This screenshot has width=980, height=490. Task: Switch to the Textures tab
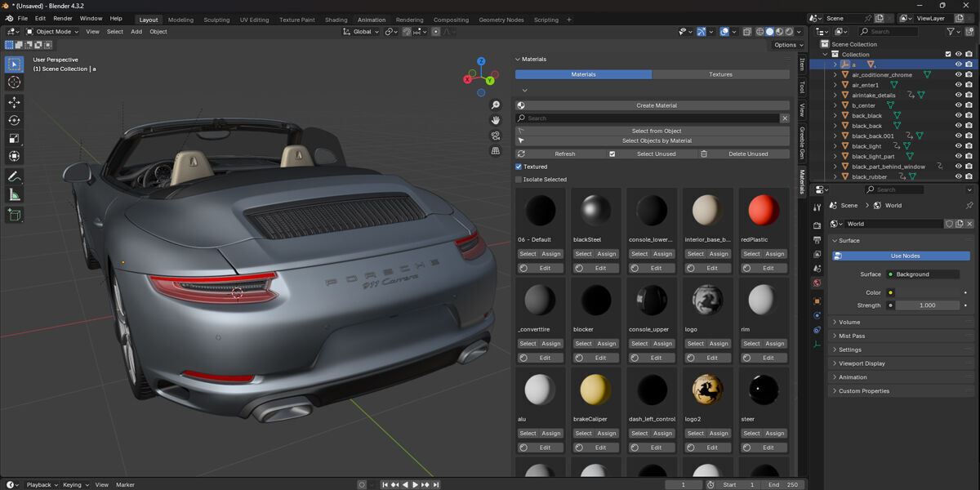(x=720, y=74)
